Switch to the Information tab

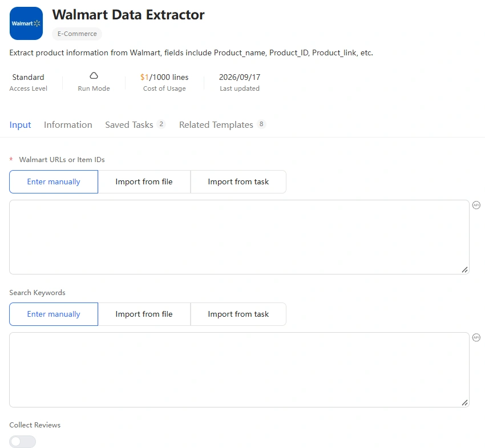click(x=68, y=124)
